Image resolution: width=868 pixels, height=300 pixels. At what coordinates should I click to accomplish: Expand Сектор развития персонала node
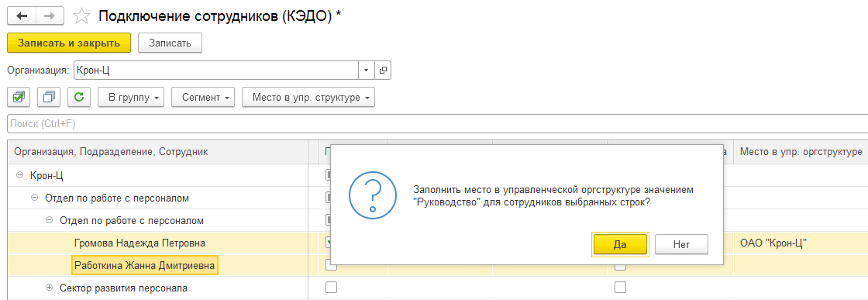pyautogui.click(x=49, y=288)
